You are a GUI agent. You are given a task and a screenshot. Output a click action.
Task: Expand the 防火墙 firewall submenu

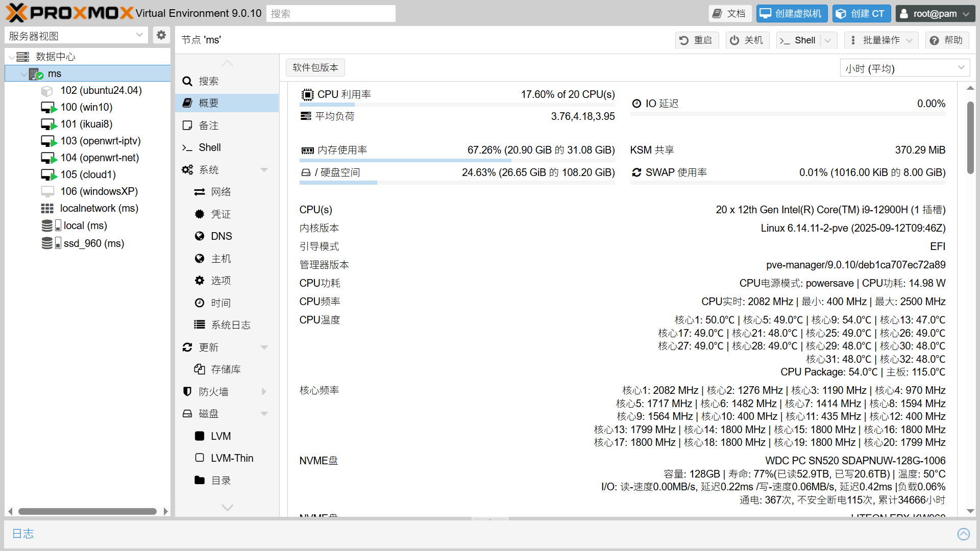[264, 392]
